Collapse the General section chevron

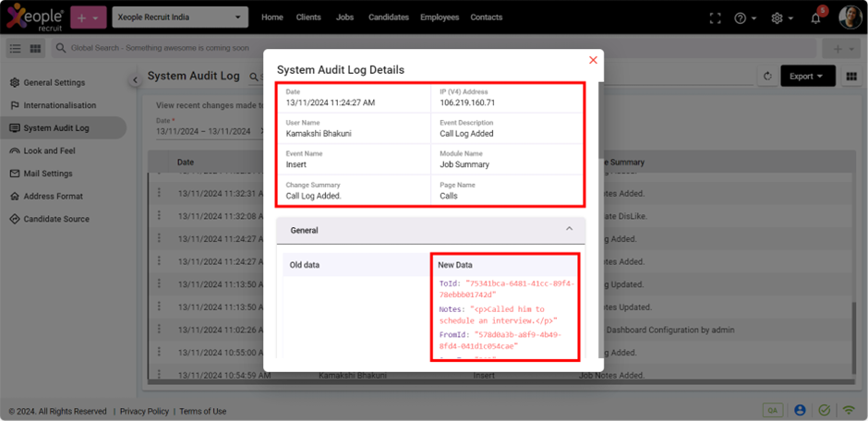[569, 228]
